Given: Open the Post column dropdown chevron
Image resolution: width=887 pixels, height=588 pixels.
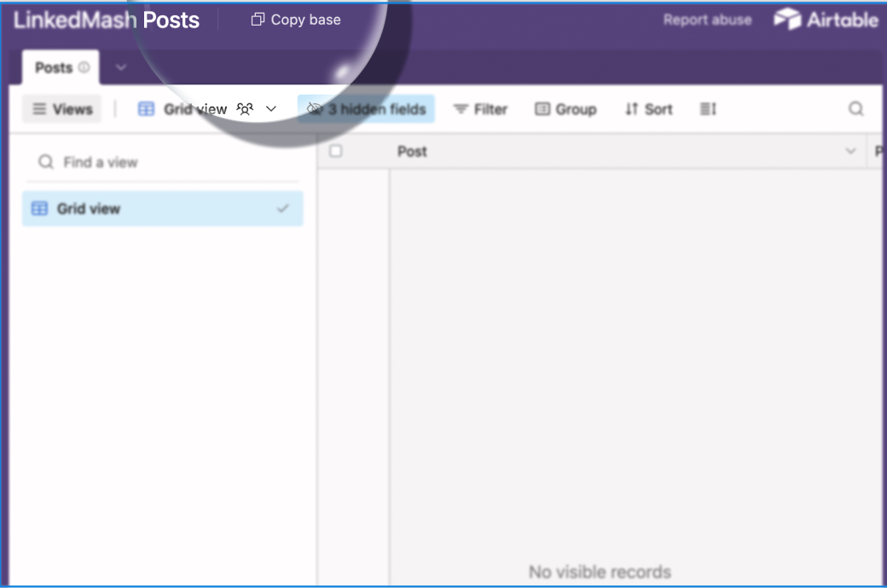Looking at the screenshot, I should coord(850,151).
